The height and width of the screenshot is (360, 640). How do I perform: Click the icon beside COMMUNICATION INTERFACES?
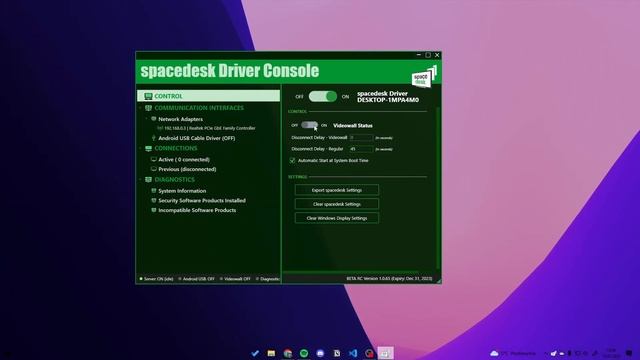pos(148,108)
